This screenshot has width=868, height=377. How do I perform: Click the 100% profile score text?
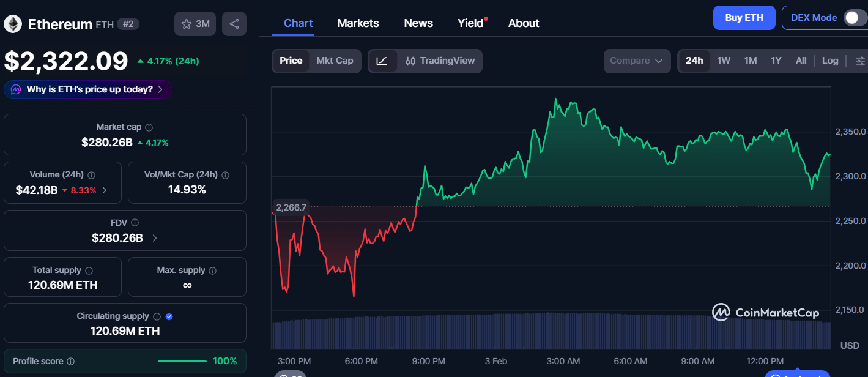pos(224,361)
